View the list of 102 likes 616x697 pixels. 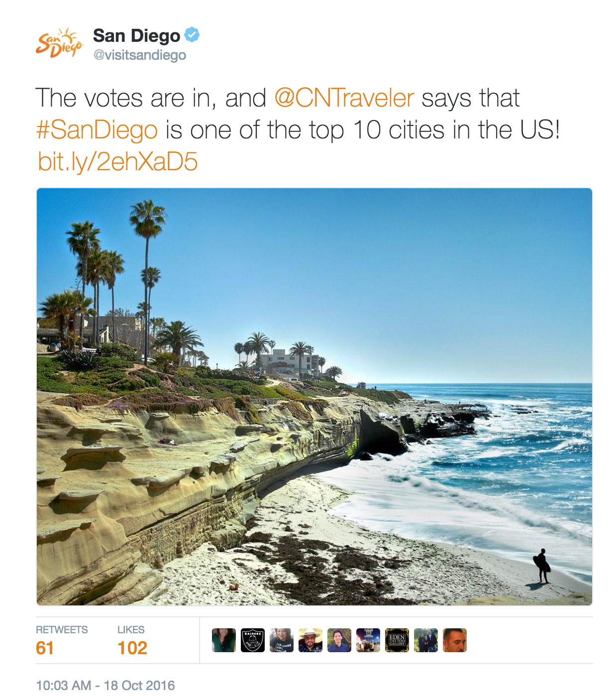[x=132, y=640]
